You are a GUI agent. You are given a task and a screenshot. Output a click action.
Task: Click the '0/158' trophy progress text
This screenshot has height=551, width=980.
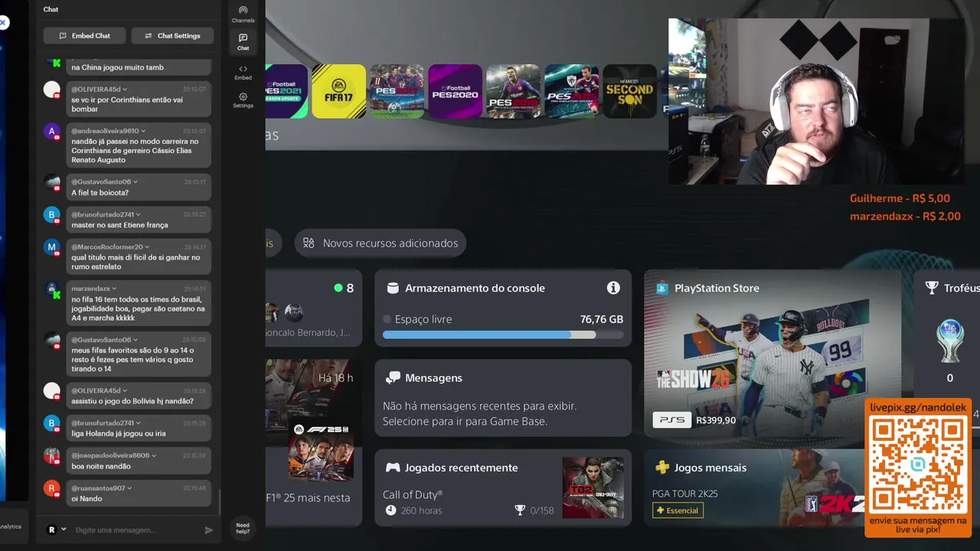(x=541, y=510)
